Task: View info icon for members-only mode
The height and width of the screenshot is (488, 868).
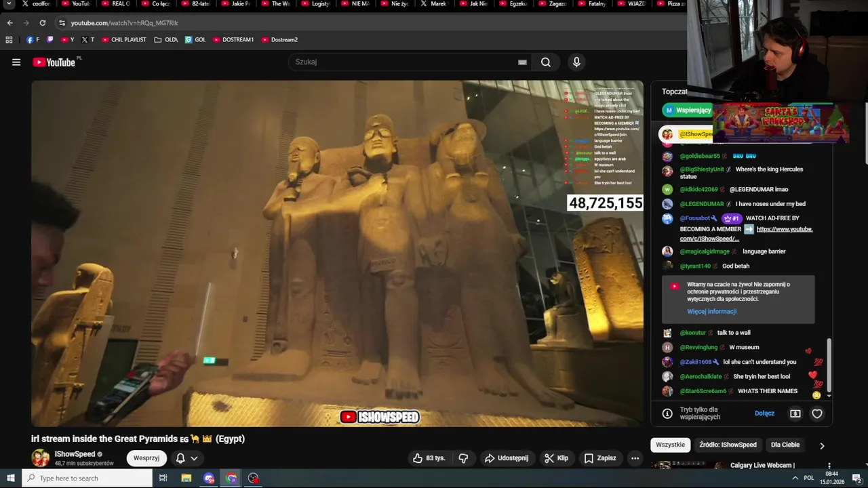Action: 667,413
